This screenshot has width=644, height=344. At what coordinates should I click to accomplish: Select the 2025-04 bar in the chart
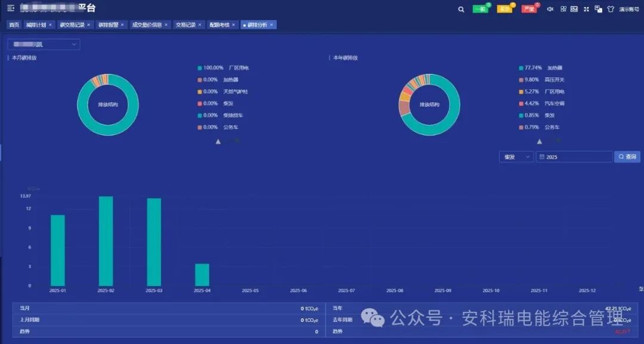(x=202, y=275)
